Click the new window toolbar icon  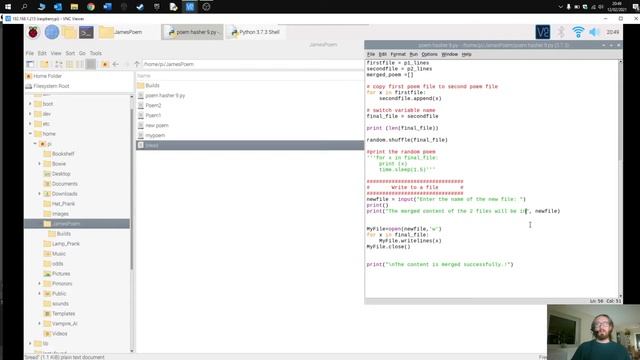[30, 64]
